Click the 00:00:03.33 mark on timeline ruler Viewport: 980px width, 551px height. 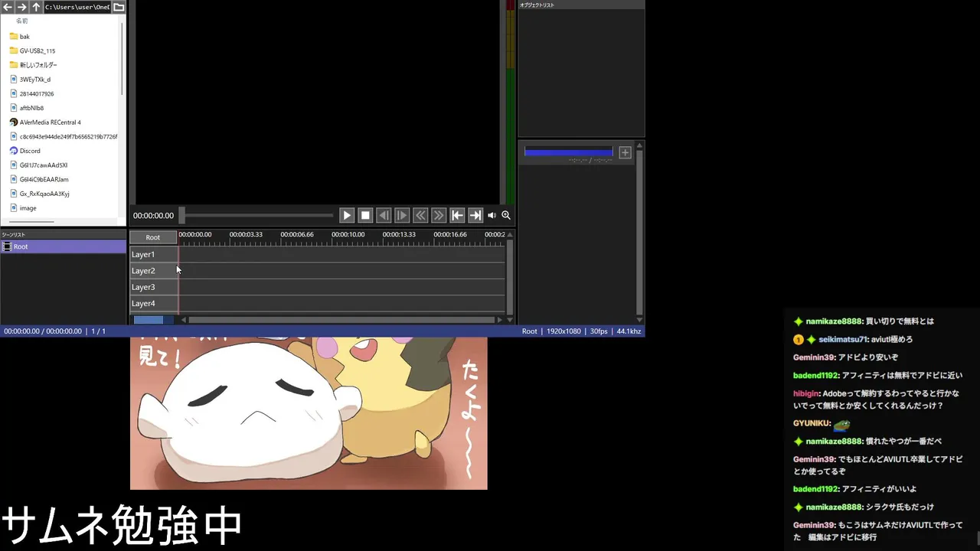click(246, 235)
